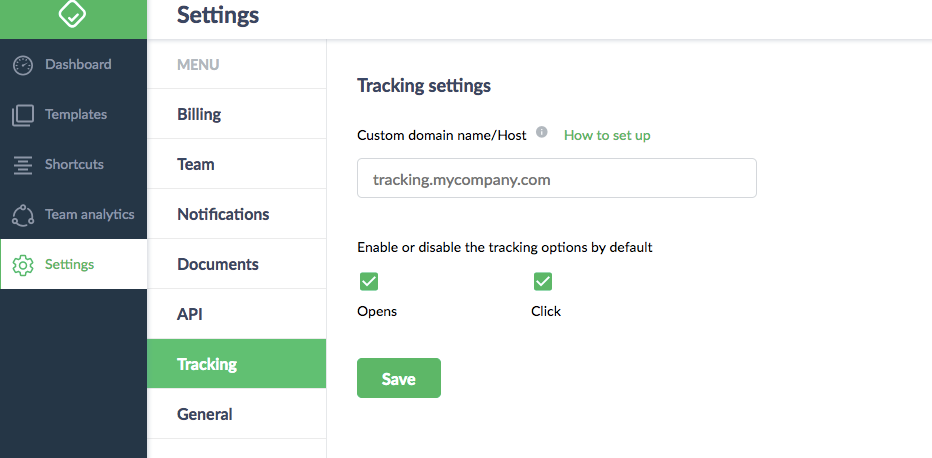932x458 pixels.
Task: Click the Templates stack icon
Action: [x=23, y=115]
